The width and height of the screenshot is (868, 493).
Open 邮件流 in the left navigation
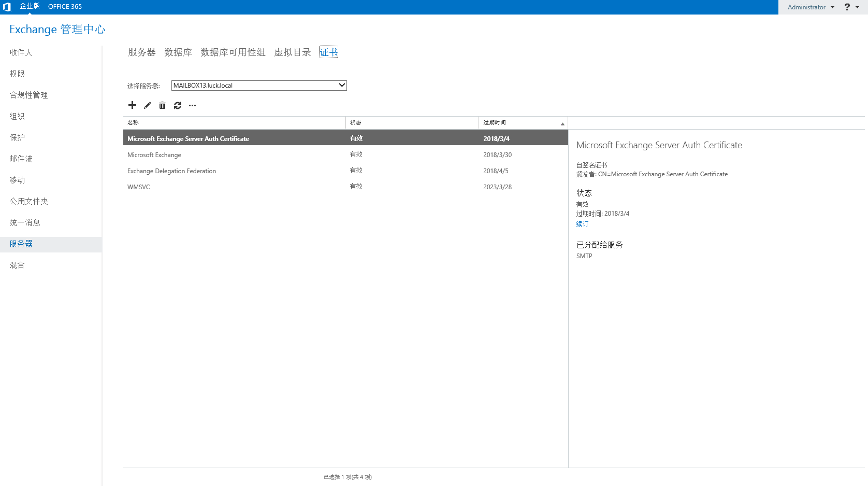click(21, 159)
